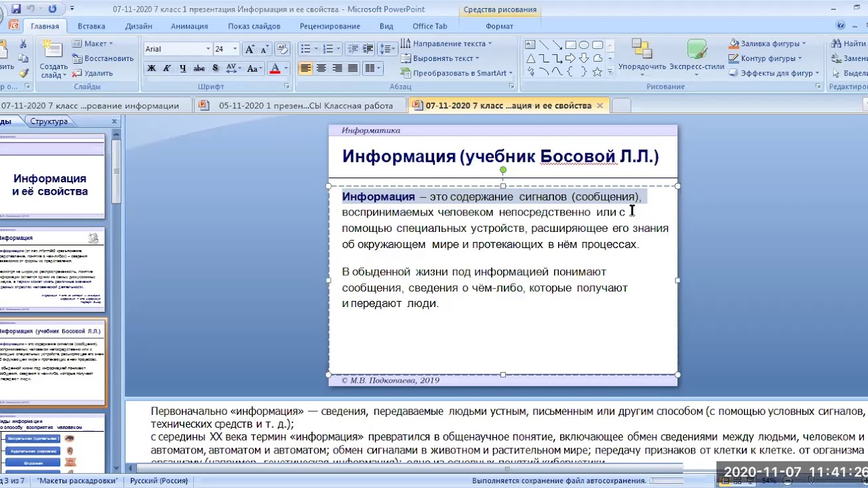Open Выровнять текст dropdown
This screenshot has height=488, width=868.
click(x=441, y=58)
